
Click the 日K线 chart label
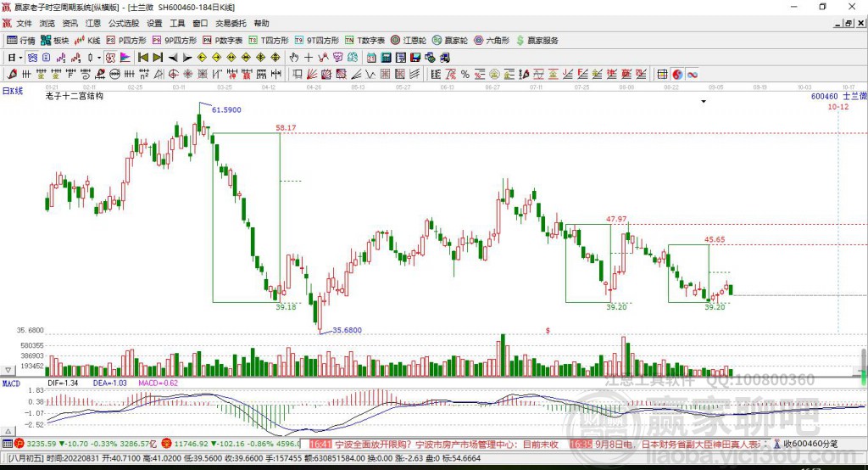(13, 91)
